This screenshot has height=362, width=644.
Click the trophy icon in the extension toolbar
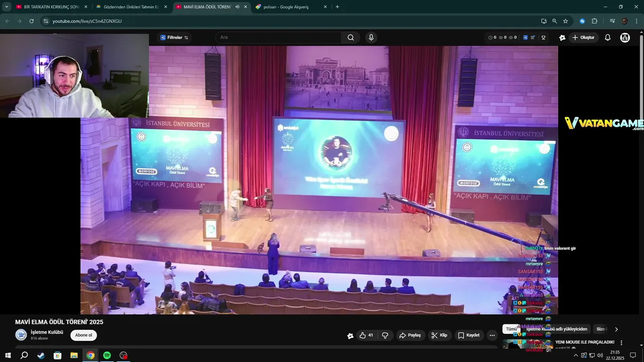(543, 38)
